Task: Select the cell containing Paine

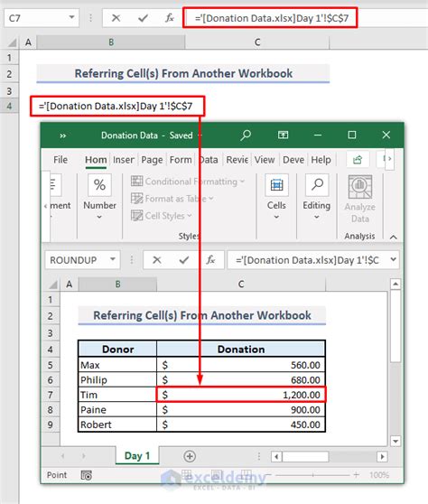Action: point(117,410)
